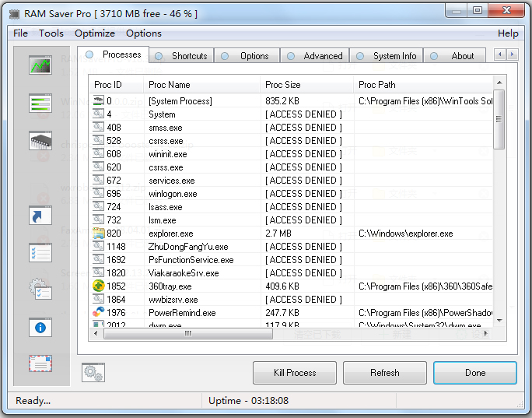Click the icon beside process 672
The height and width of the screenshot is (418, 532).
tap(99, 180)
